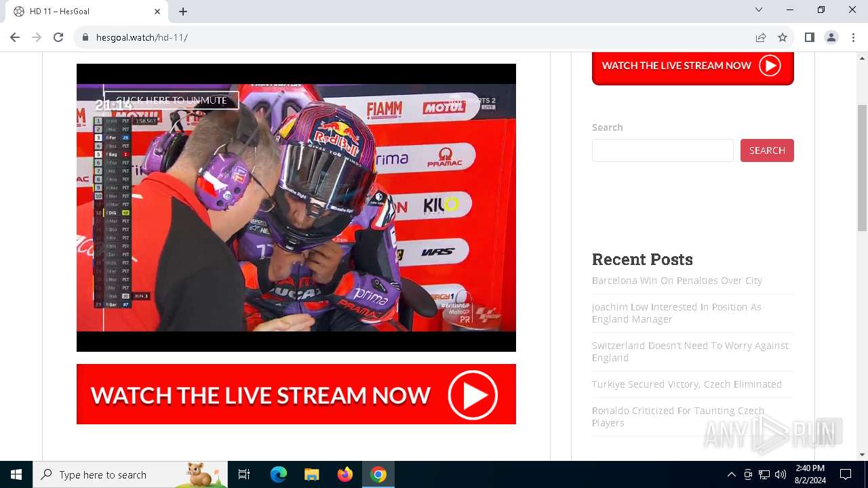Open the Chrome three-dot menu
The image size is (868, 488).
point(853,37)
